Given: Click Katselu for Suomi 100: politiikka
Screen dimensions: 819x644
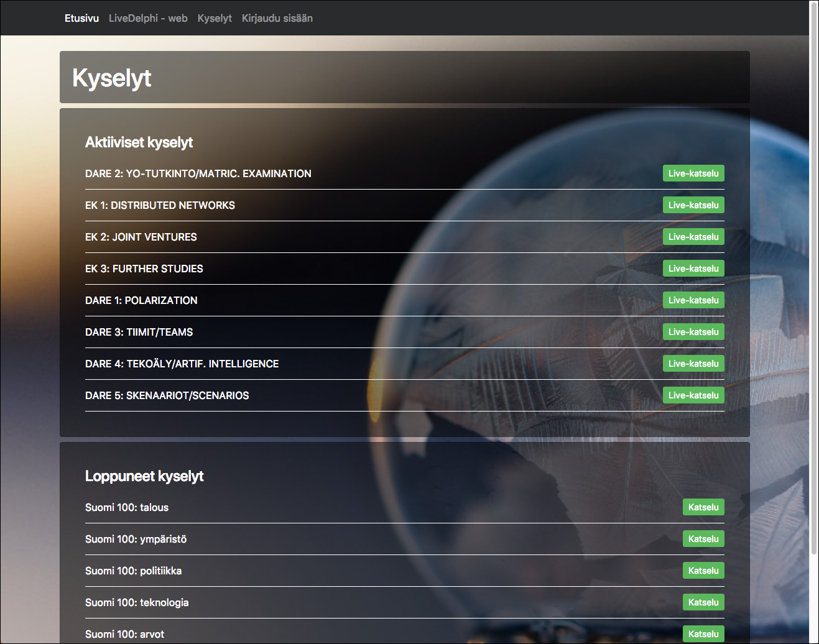Looking at the screenshot, I should (x=703, y=571).
